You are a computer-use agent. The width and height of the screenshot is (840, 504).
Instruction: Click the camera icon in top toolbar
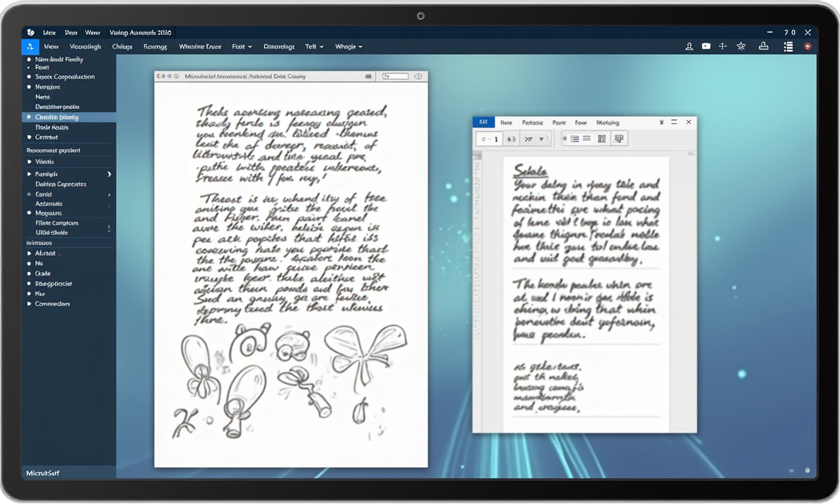pos(706,47)
